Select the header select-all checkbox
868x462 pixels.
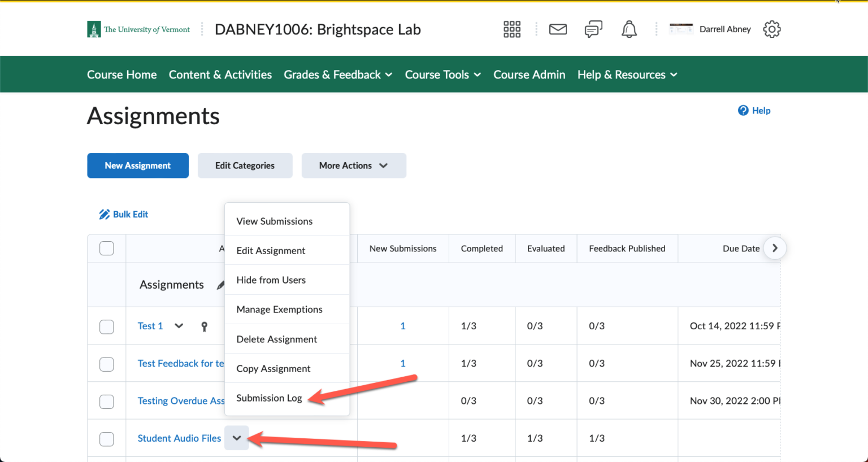pos(106,248)
